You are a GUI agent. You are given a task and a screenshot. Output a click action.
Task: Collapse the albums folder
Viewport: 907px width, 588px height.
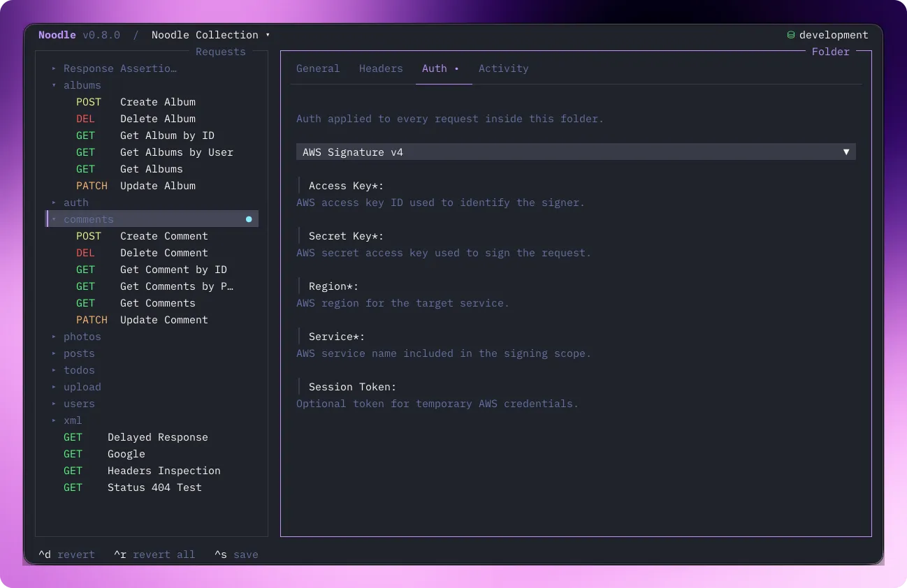[54, 85]
